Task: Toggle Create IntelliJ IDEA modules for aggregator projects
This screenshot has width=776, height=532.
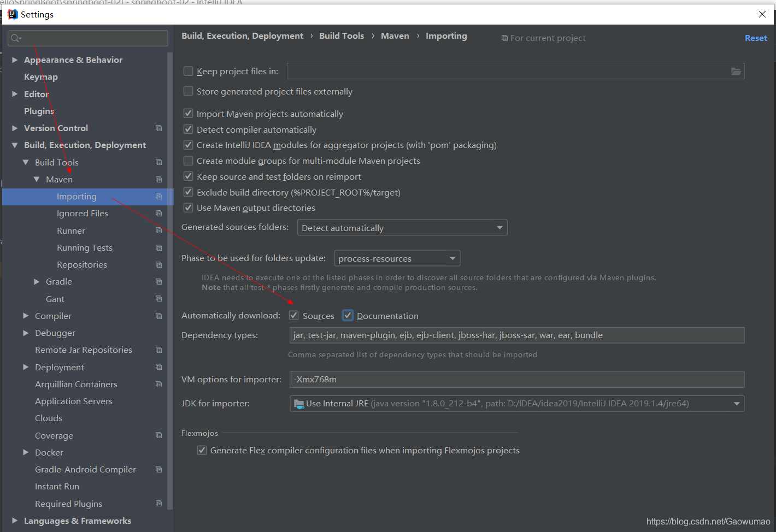Action: click(189, 145)
